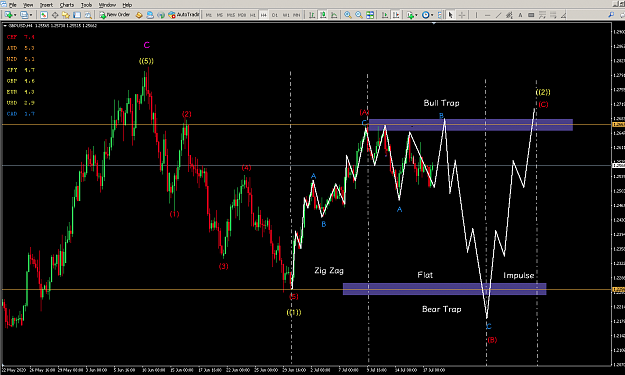Open the File menu
This screenshot has height=375, width=625.
pos(13,5)
